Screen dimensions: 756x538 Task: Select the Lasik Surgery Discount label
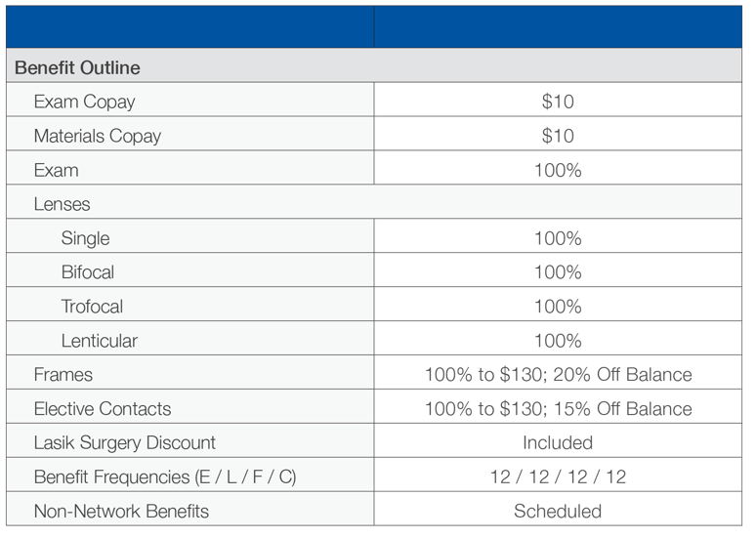(124, 442)
